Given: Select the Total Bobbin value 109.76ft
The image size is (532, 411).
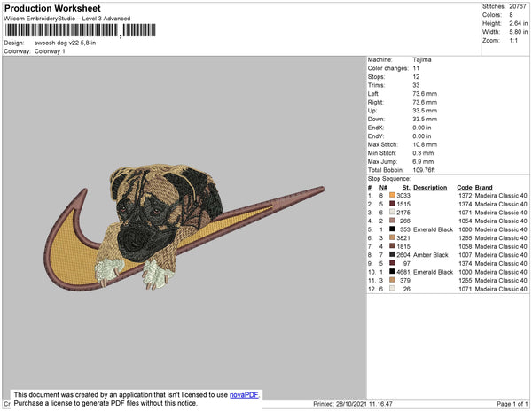Looking at the screenshot, I should point(424,170).
